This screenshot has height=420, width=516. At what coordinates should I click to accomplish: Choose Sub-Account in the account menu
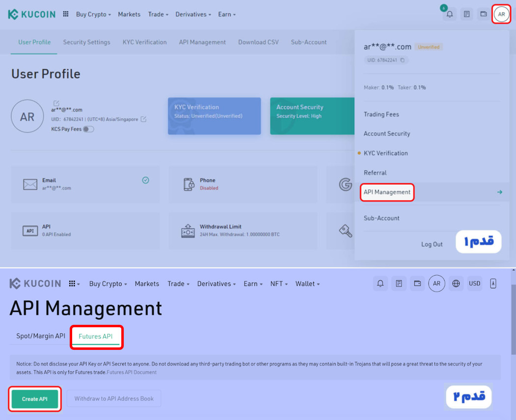pos(381,218)
